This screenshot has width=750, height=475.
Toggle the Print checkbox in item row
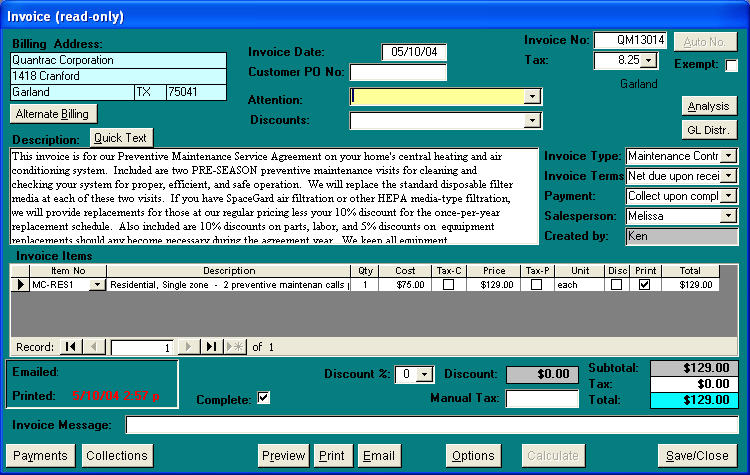click(644, 285)
